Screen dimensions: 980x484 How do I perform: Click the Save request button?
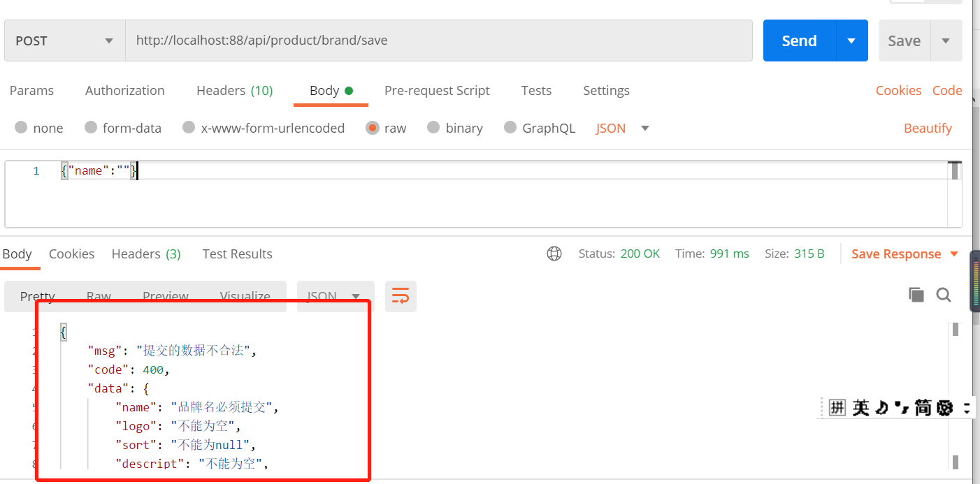click(904, 41)
